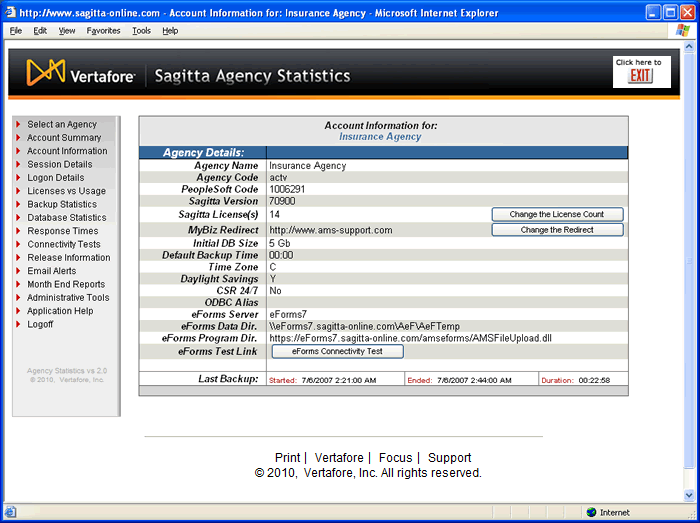Viewport: 700px width, 523px height.
Task: Click the scrollbar up arrow
Action: (x=689, y=46)
